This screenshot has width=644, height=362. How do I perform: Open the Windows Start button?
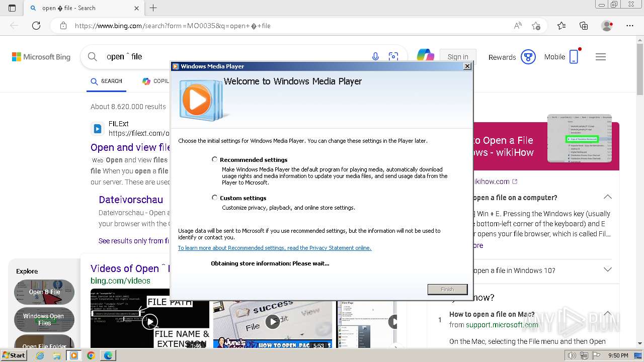[x=14, y=355]
